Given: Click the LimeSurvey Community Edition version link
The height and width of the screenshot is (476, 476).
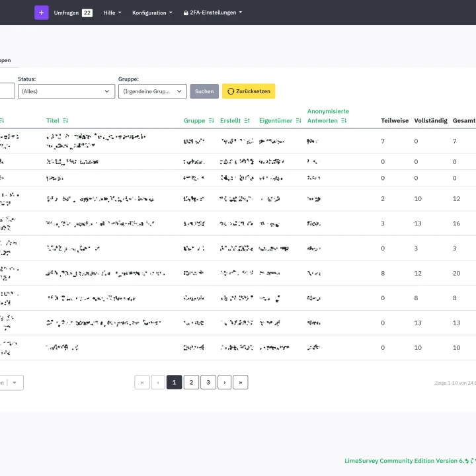Looking at the screenshot, I should click(410, 461).
